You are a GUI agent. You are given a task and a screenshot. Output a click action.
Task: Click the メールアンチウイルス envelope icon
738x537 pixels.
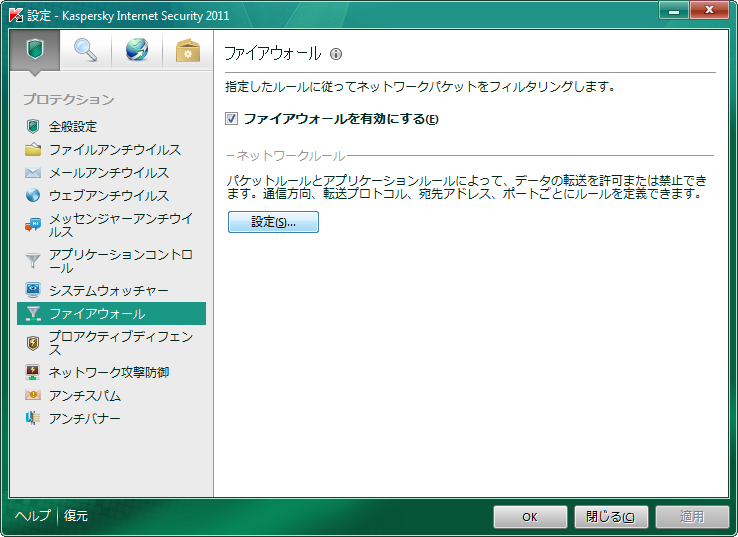pyautogui.click(x=33, y=173)
